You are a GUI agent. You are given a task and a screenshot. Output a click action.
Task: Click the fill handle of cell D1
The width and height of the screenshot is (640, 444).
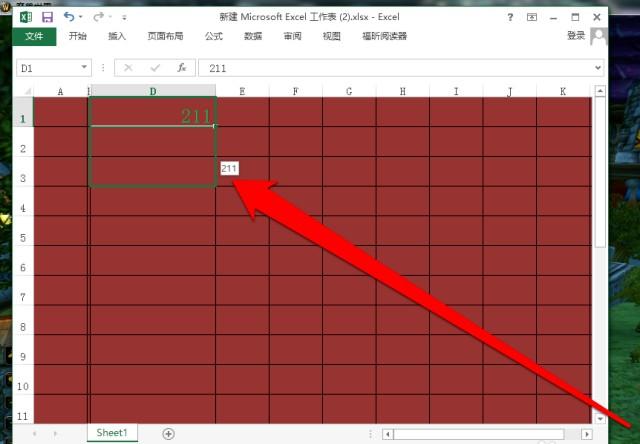[x=215, y=126]
